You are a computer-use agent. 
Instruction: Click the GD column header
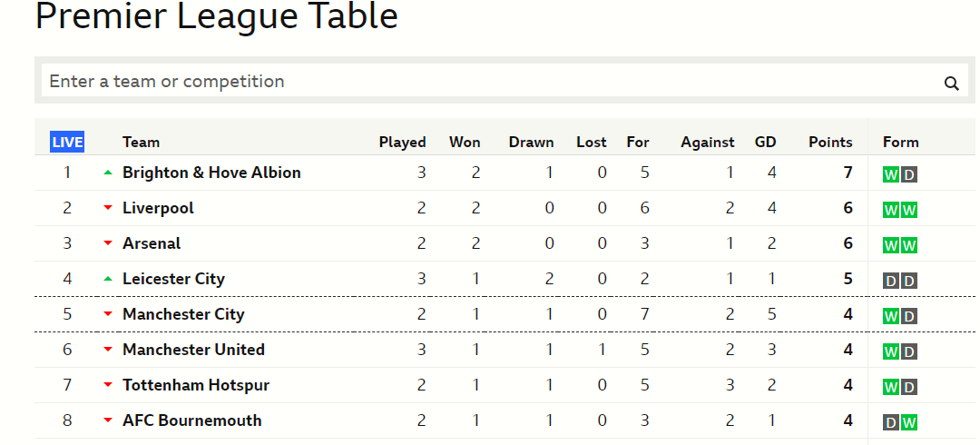coord(766,142)
